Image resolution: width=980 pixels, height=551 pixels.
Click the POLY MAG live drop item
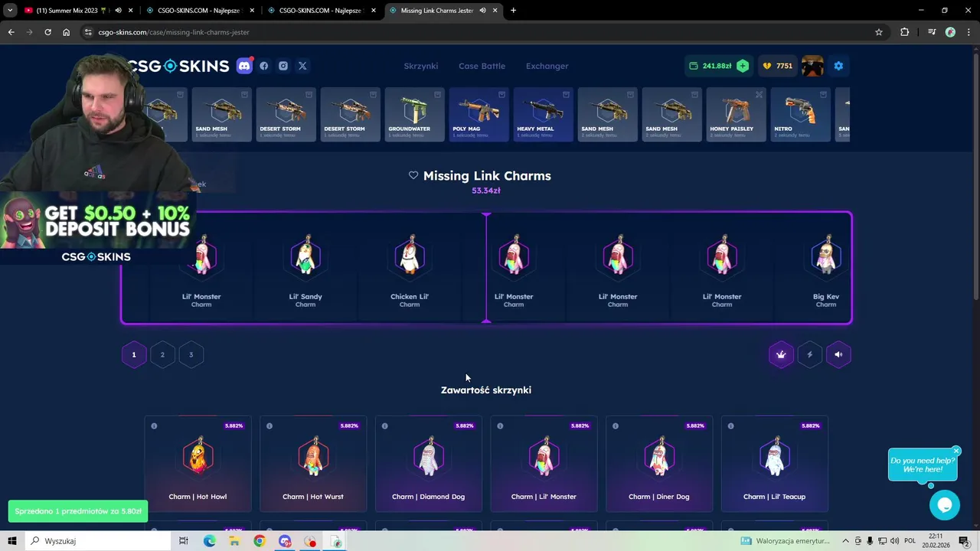(479, 115)
